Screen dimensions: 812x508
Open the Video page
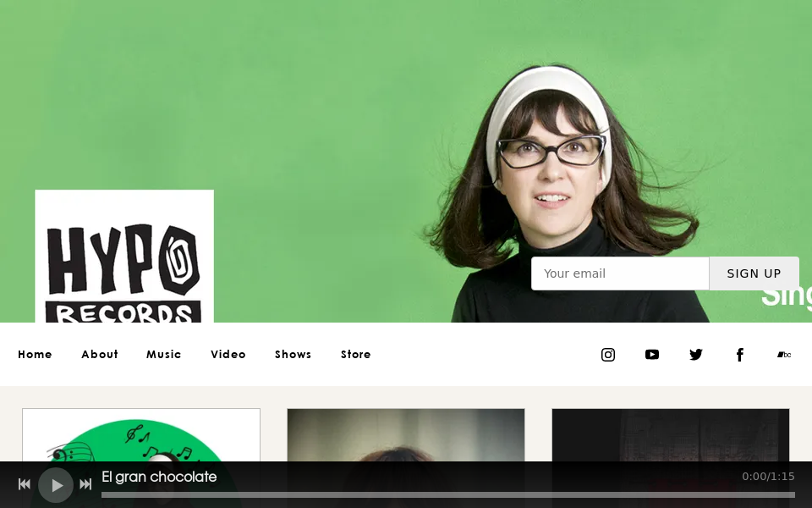coord(228,355)
